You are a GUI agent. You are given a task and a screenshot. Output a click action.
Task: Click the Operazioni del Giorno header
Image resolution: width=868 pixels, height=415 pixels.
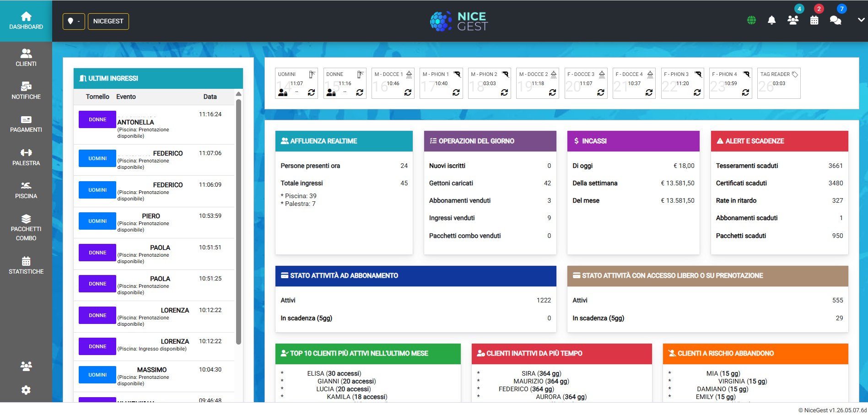click(x=490, y=141)
